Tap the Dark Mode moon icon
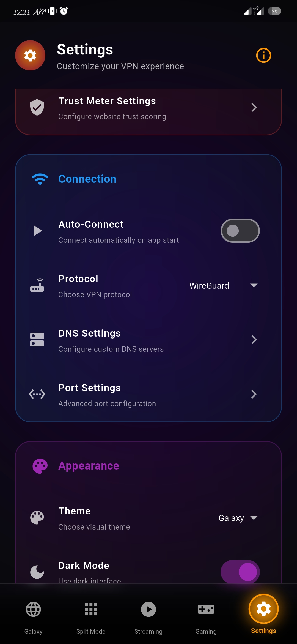This screenshot has width=297, height=644. (37, 572)
